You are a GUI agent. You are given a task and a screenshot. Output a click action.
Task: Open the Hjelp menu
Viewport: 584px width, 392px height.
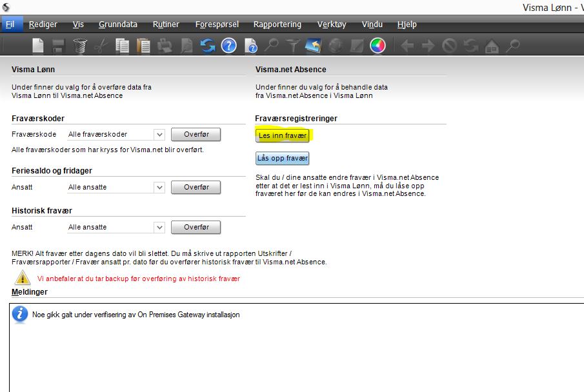[407, 24]
